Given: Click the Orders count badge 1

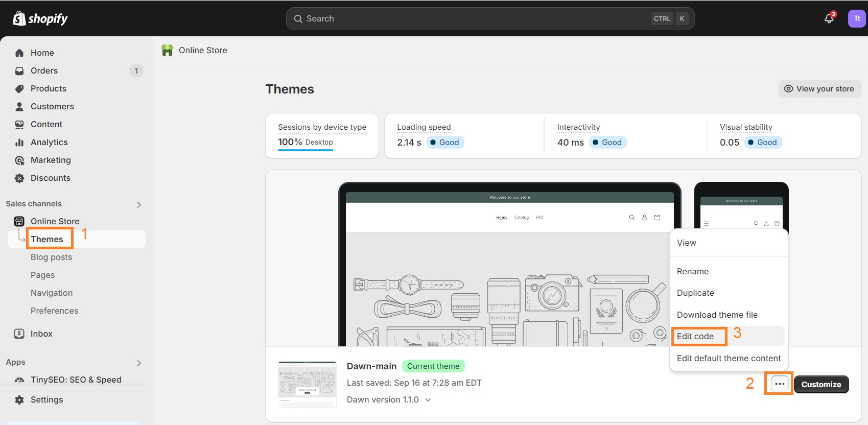Looking at the screenshot, I should click(x=136, y=70).
